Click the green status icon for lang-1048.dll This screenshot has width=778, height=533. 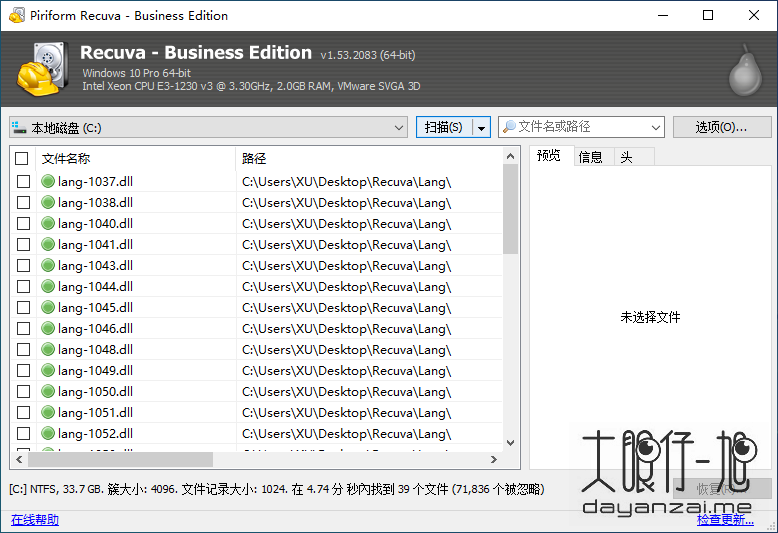click(x=48, y=349)
